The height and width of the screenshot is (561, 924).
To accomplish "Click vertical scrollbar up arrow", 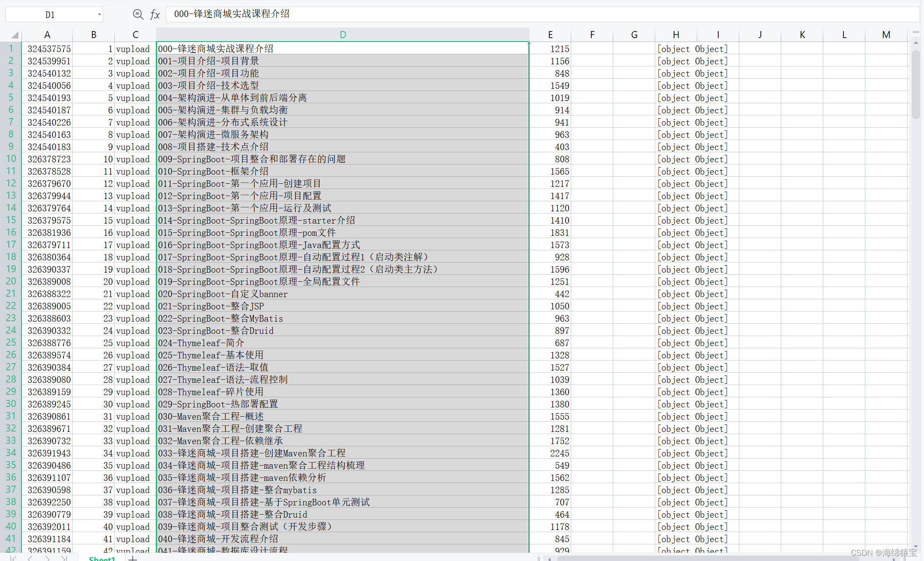I will click(916, 43).
